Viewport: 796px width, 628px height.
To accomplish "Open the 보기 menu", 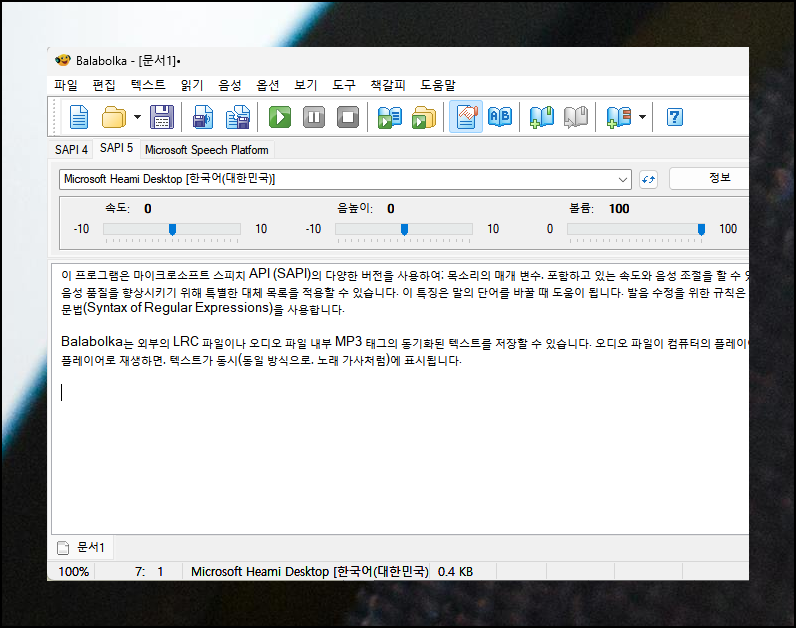I will tap(306, 85).
